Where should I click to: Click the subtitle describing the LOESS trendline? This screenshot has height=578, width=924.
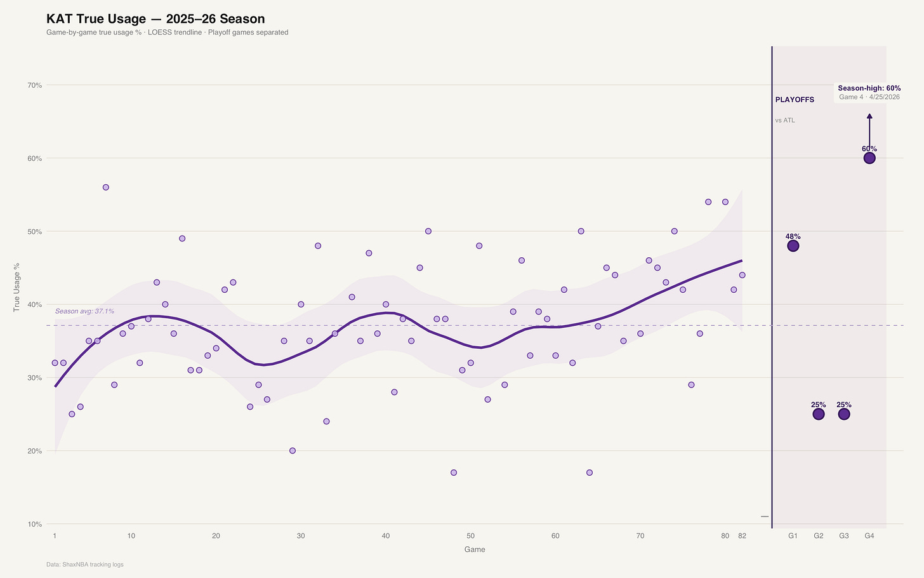pos(167,32)
